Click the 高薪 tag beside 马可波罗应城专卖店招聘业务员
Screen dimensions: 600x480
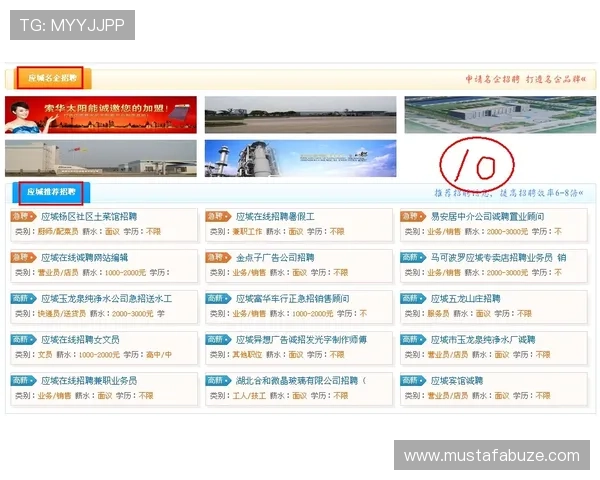pos(413,257)
